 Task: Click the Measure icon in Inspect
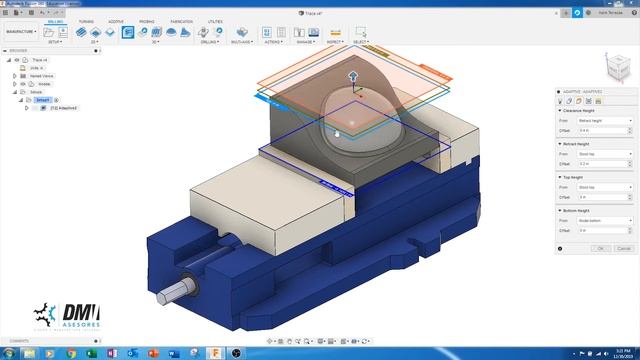[335, 32]
